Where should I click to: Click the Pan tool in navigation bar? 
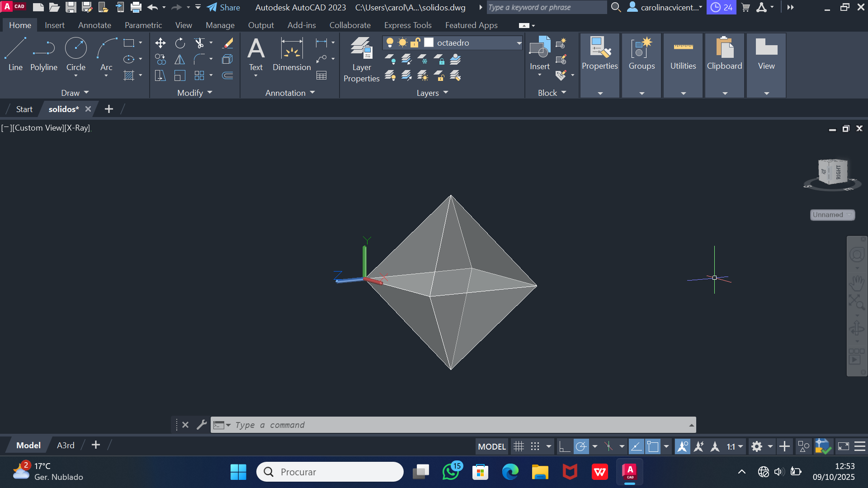(857, 284)
